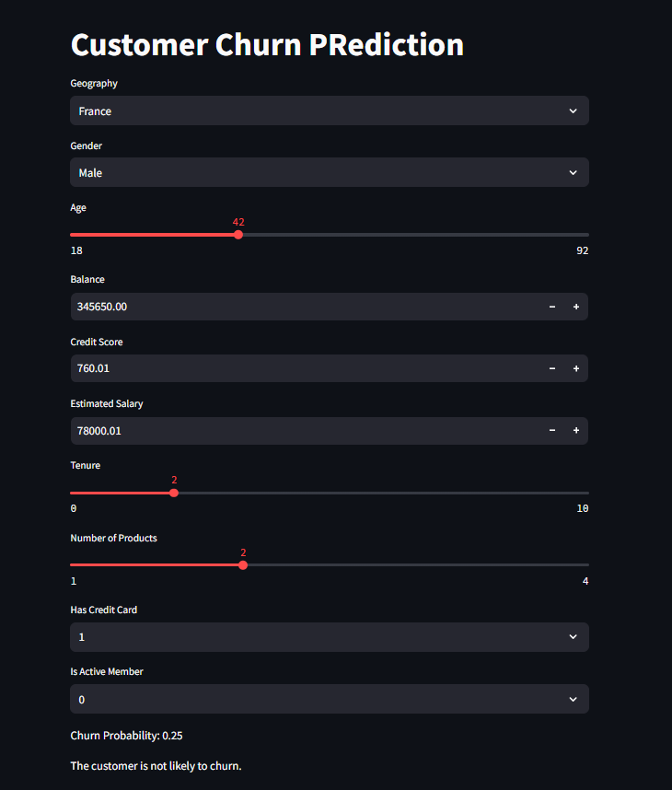Click the Has Credit Card chevron arrow

[x=573, y=636]
